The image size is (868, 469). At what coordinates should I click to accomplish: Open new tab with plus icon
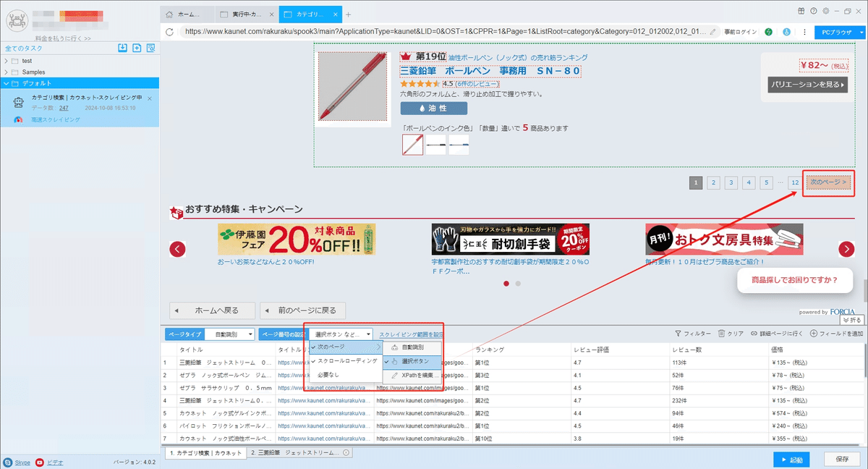pos(348,14)
